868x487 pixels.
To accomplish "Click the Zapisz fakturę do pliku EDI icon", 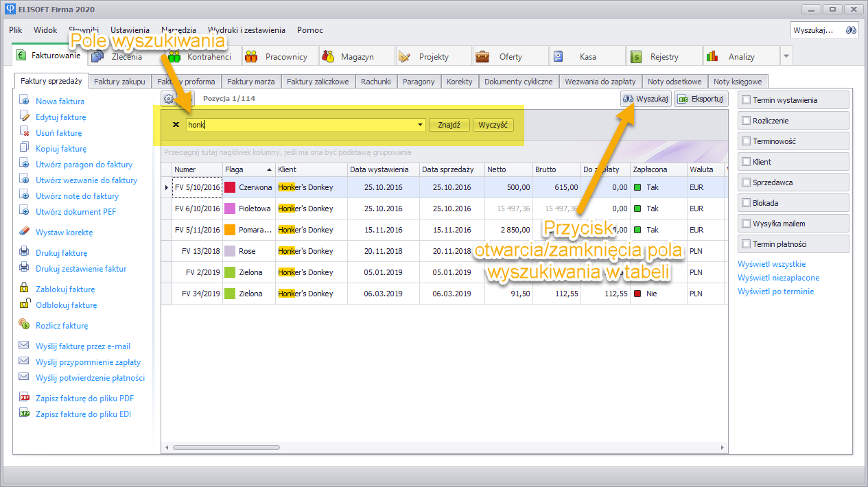I will click(24, 414).
